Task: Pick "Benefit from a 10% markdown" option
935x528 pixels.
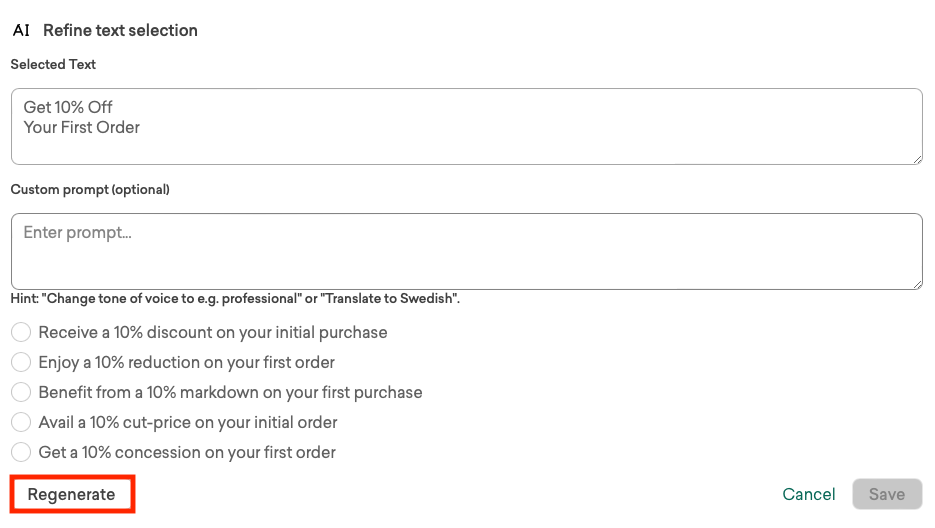Action: click(21, 392)
